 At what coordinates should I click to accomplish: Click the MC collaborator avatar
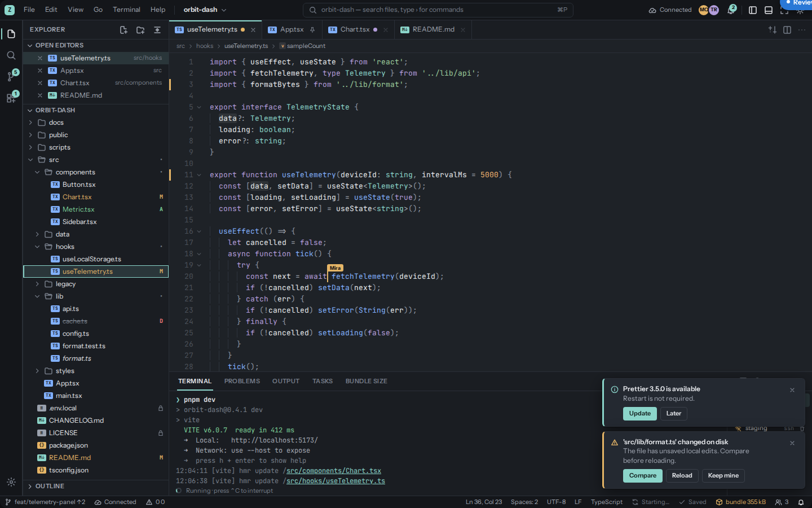point(703,10)
